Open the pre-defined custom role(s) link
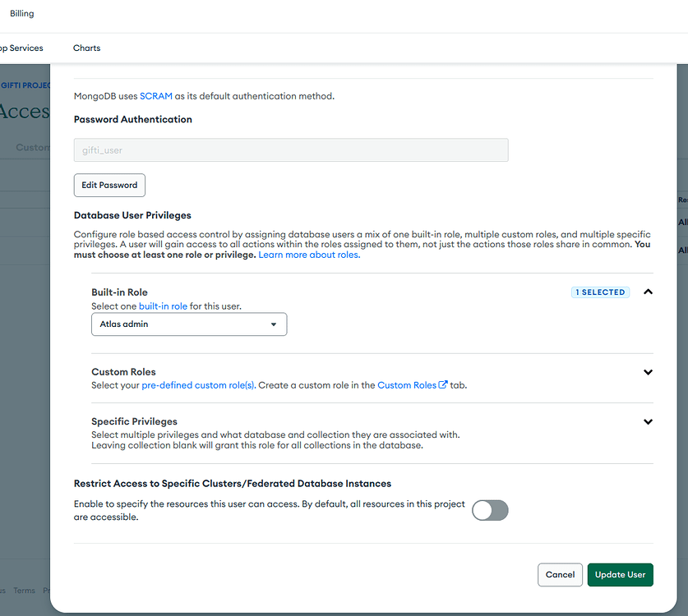 [x=198, y=385]
